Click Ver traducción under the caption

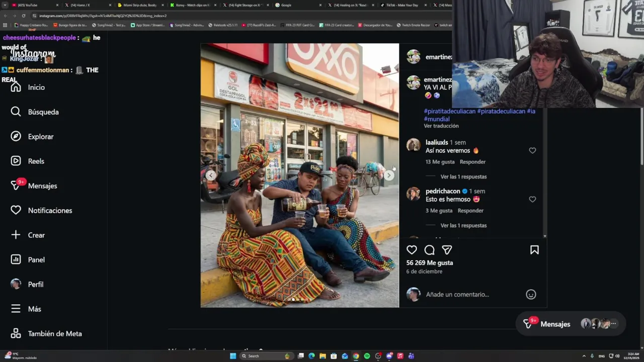coord(441,126)
